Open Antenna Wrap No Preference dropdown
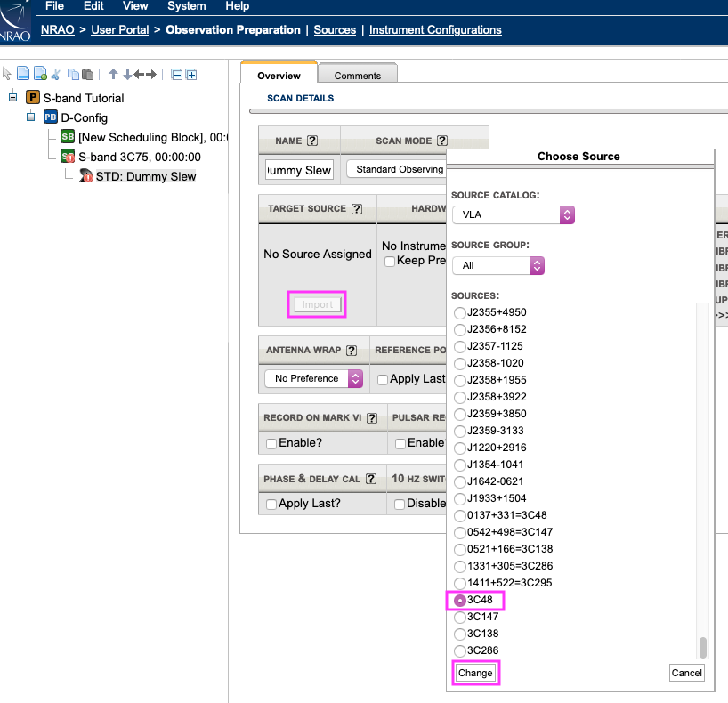Screen dimensions: 728x703 (313, 378)
